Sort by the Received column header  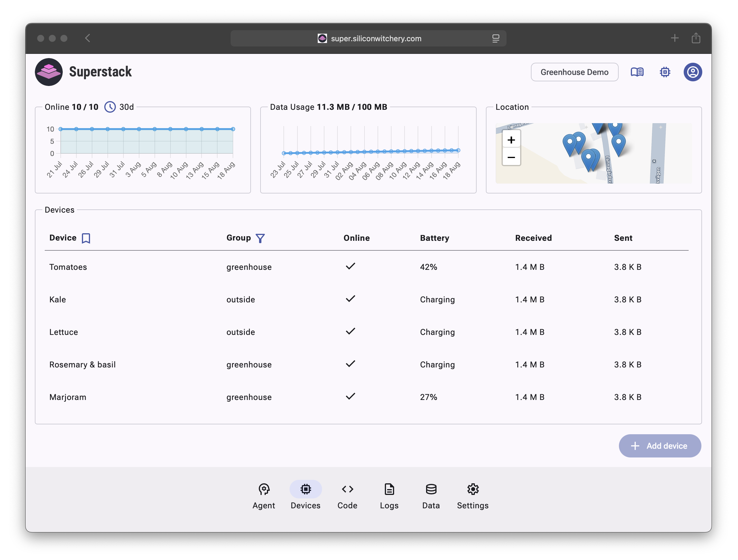tap(533, 238)
